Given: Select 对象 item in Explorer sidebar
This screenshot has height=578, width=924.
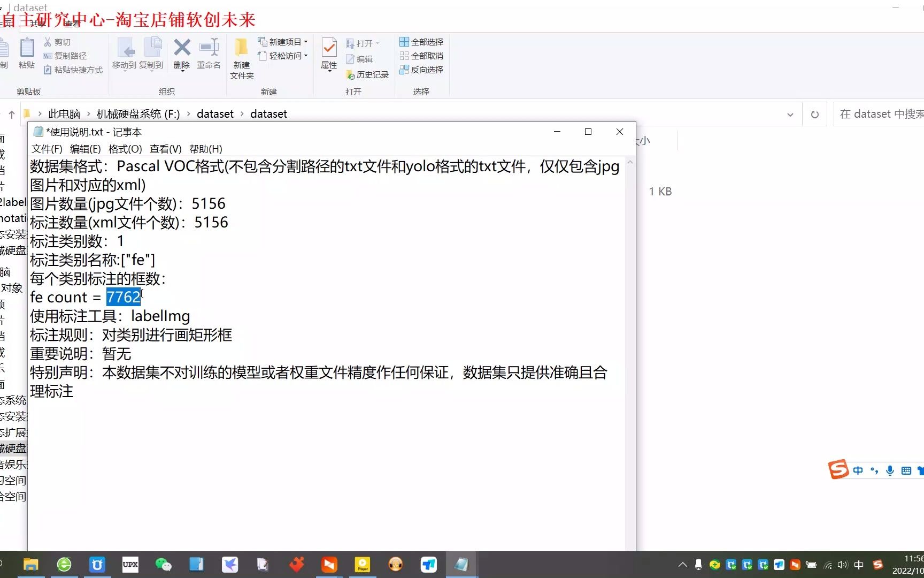Looking at the screenshot, I should [x=12, y=288].
